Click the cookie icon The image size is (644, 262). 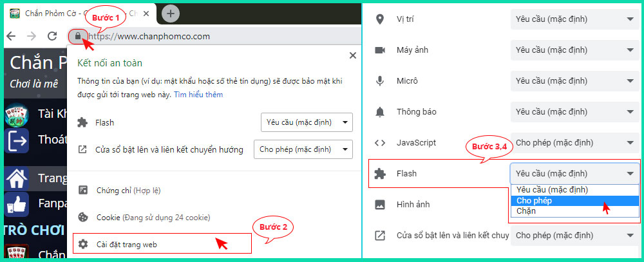point(83,217)
